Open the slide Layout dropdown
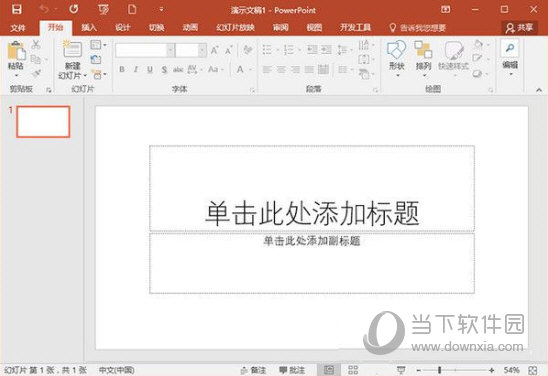This screenshot has height=376, width=548. 98,45
